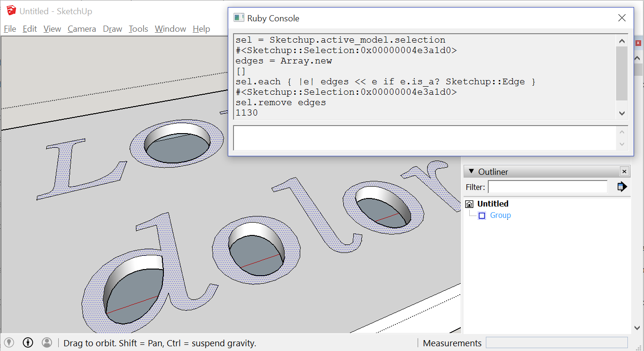Click the Measurements label
The image size is (644, 351).
coord(452,343)
